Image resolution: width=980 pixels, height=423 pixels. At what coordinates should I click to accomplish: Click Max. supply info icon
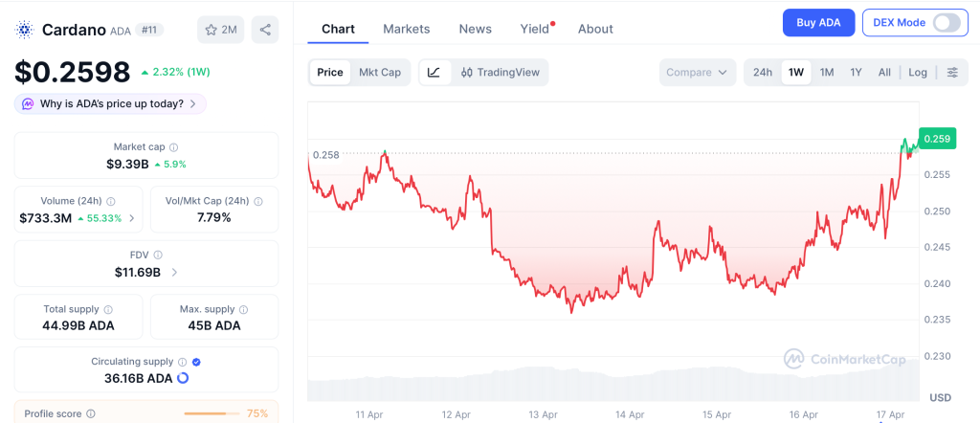243,310
